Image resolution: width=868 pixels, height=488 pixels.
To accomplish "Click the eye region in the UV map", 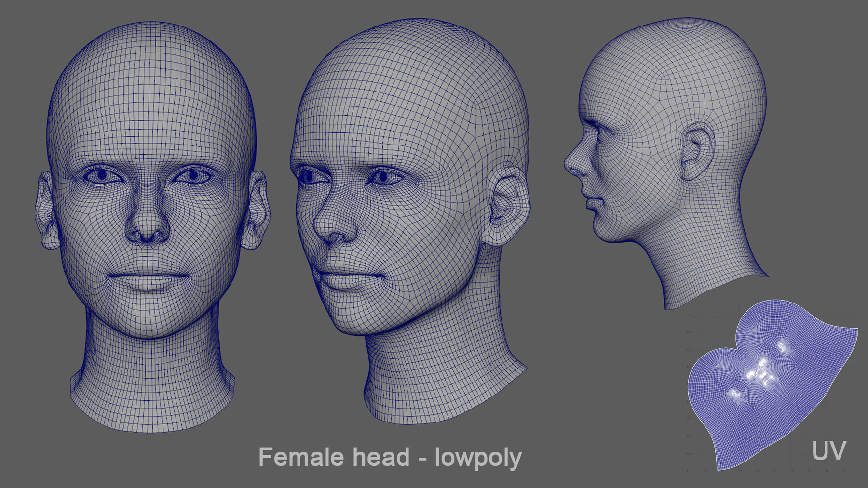I will click(781, 346).
